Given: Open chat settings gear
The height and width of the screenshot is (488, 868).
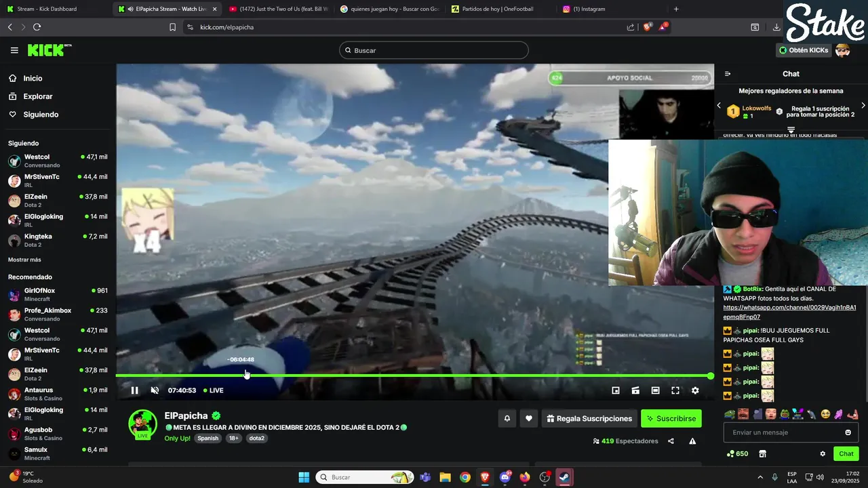Looking at the screenshot, I should pos(823,454).
